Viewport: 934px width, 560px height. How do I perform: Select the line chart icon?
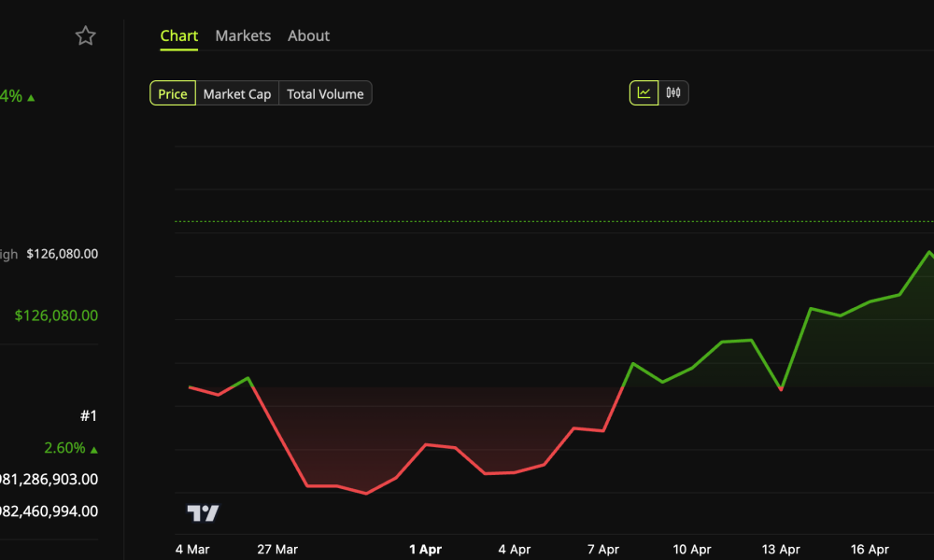coord(643,92)
